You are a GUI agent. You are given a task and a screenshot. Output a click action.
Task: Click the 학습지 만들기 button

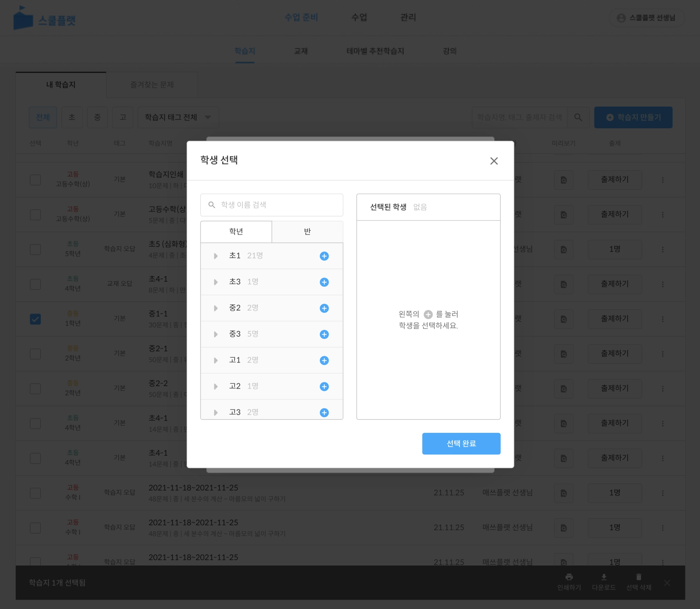click(x=633, y=118)
